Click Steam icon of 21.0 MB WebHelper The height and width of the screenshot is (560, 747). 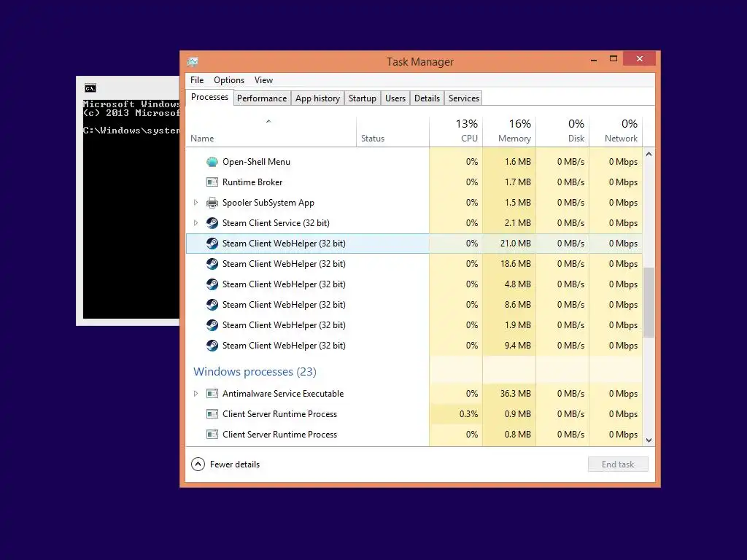212,244
